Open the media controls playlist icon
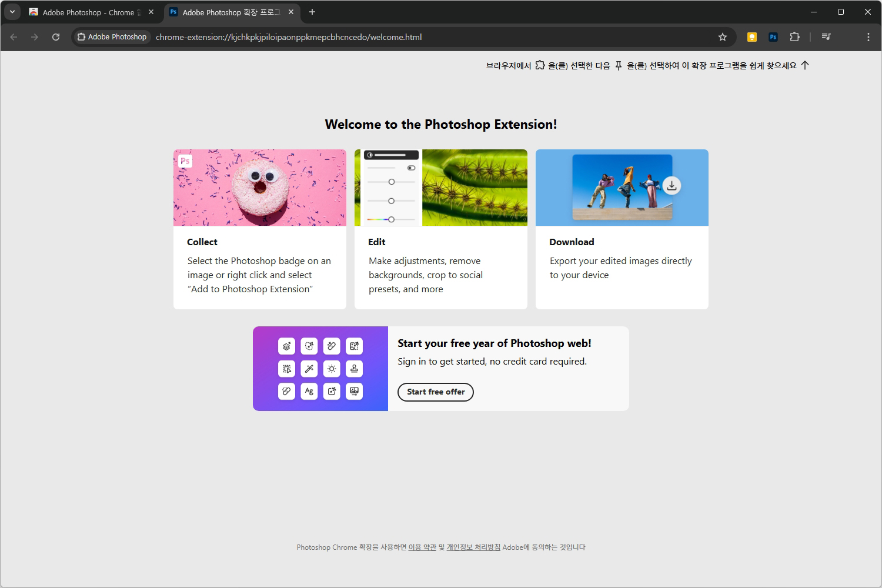 (826, 37)
